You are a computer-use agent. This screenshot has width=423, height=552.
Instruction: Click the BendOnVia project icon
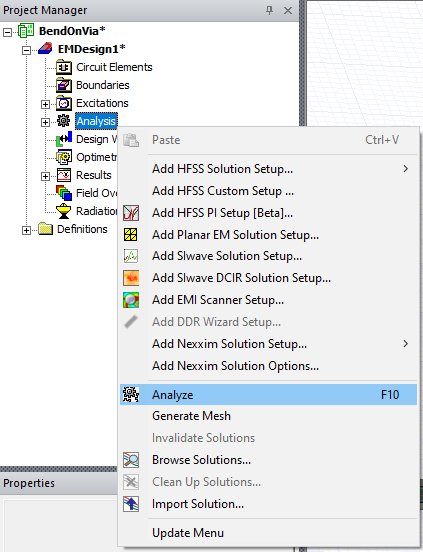tap(26, 31)
